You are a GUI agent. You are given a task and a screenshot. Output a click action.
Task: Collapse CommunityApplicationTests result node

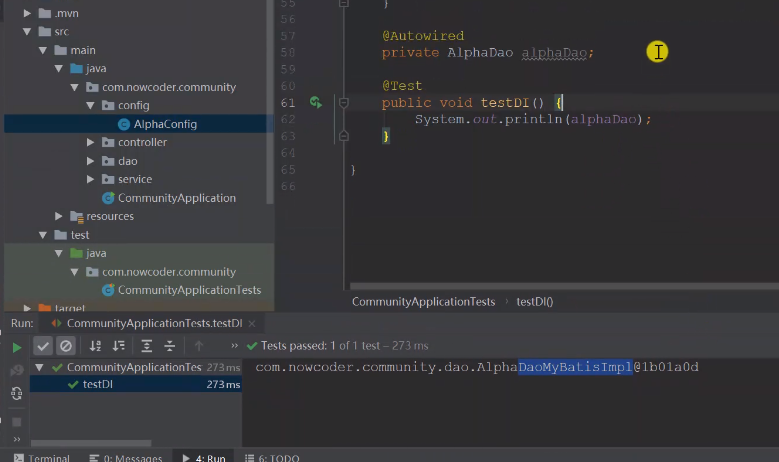39,368
